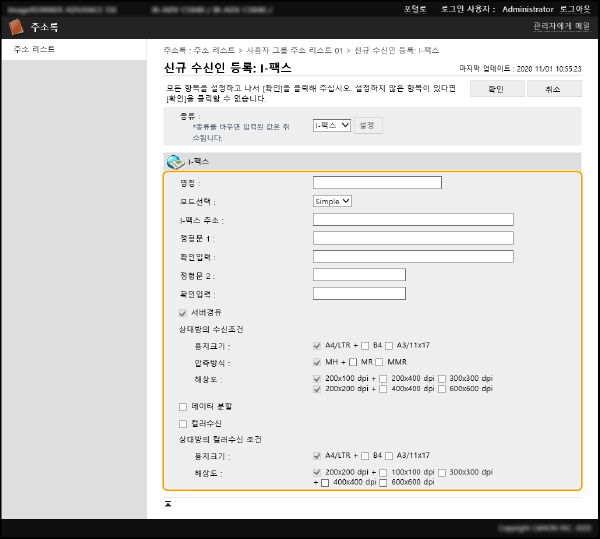Open the 모드선택 Simple dropdown
Screen dimensions: 600x539
pyautogui.click(x=332, y=201)
